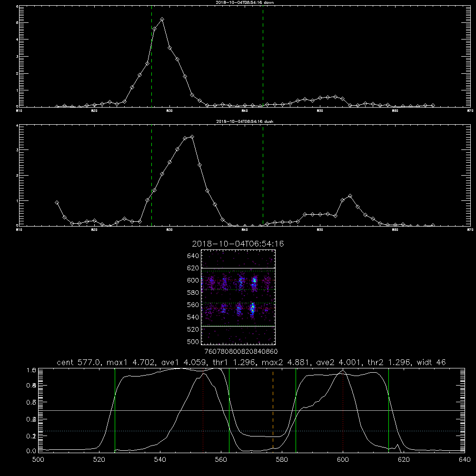The image size is (476, 476).
Task: Click the red dotted peak line at 600
Action: 343,411
